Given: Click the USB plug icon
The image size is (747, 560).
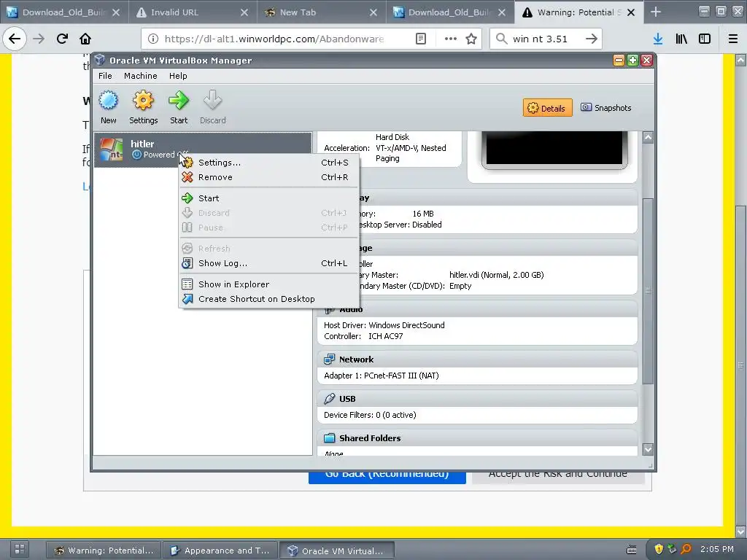Looking at the screenshot, I should point(329,399).
